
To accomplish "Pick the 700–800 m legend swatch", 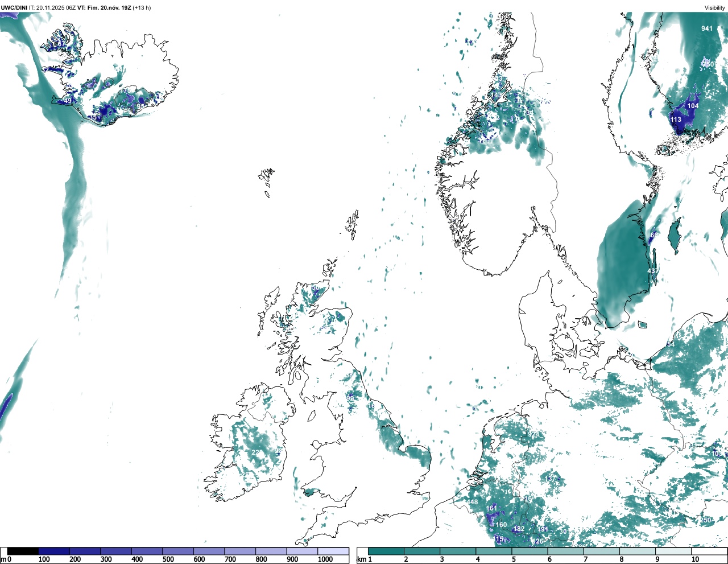I will pyautogui.click(x=240, y=551).
